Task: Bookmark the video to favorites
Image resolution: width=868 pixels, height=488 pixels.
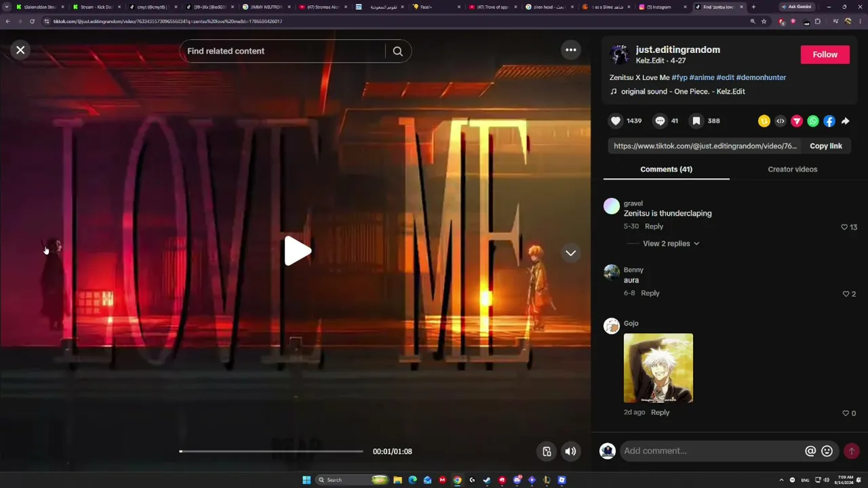Action: 696,121
